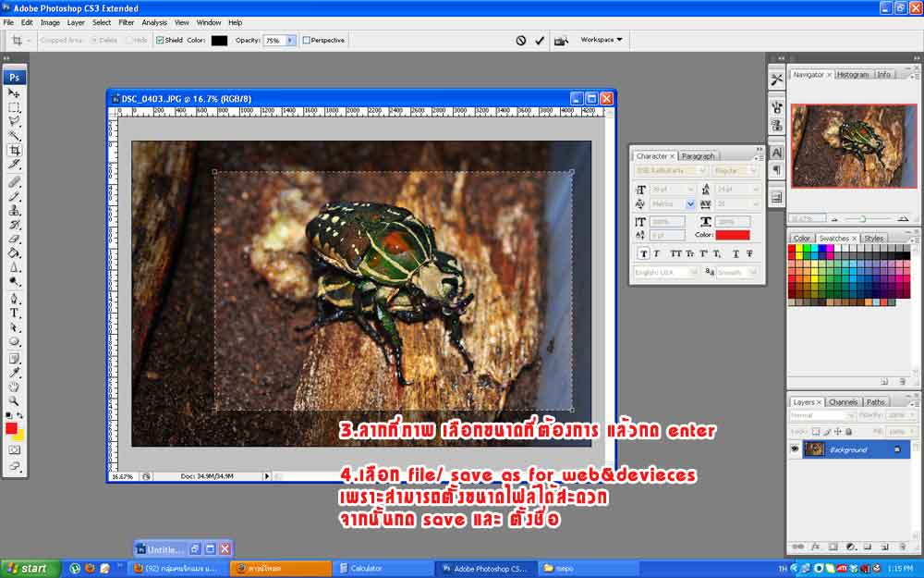Enable the Perspective checkbox
This screenshot has height=578, width=924.
pyautogui.click(x=307, y=41)
